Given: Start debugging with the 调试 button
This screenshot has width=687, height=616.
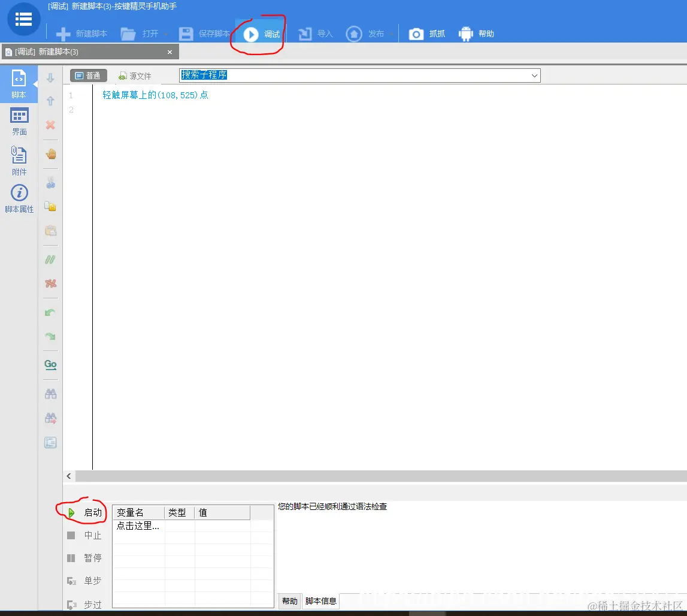Looking at the screenshot, I should click(x=262, y=34).
